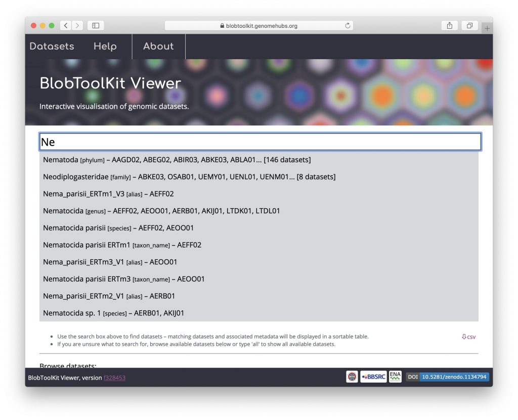Click the Safari back navigation arrow
Viewport: 518px width, 420px height.
click(x=66, y=25)
